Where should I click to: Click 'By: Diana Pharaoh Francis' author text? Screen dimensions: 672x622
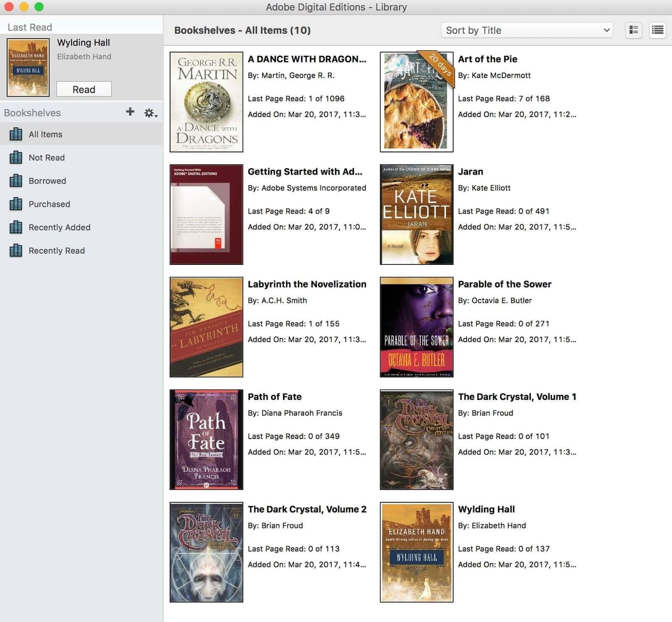pos(295,413)
